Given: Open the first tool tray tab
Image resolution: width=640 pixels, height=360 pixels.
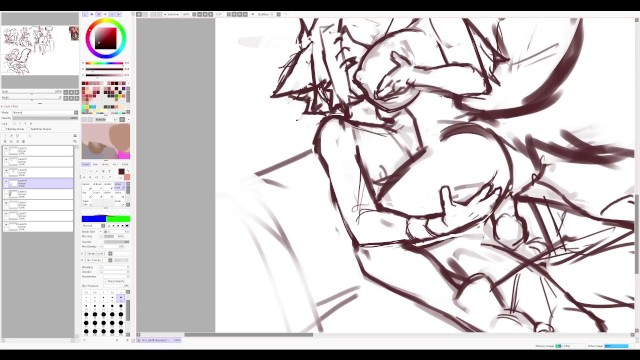Looking at the screenshot, I should 85,164.
